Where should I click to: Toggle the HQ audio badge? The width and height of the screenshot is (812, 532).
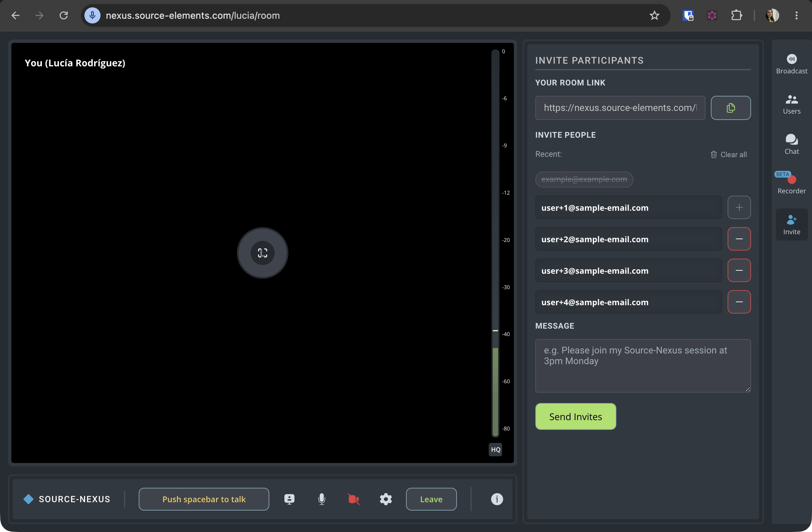(495, 449)
